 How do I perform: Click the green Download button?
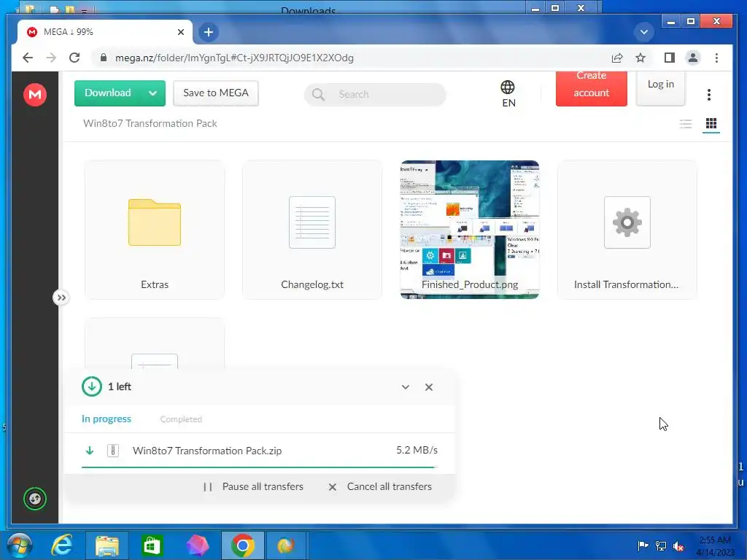[108, 93]
